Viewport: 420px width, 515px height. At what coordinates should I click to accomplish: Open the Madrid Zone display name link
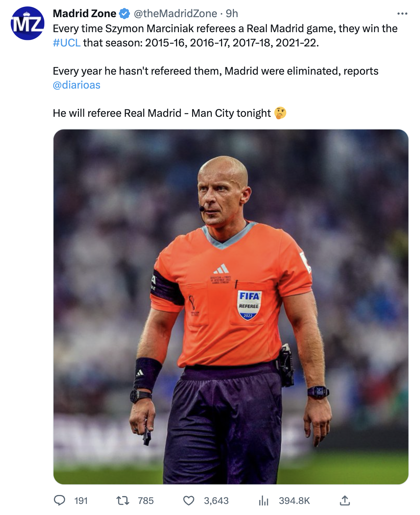tap(84, 14)
